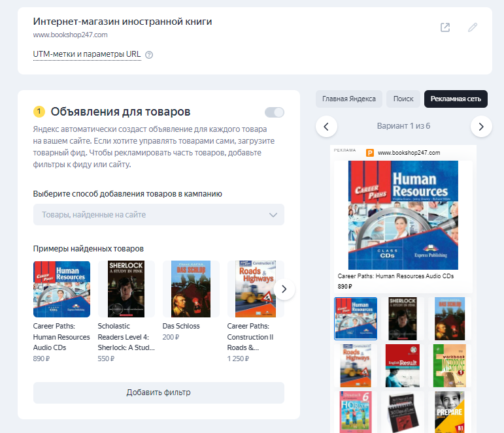Click the Добавить фильтр button
This screenshot has height=433, width=504.
[x=159, y=393]
